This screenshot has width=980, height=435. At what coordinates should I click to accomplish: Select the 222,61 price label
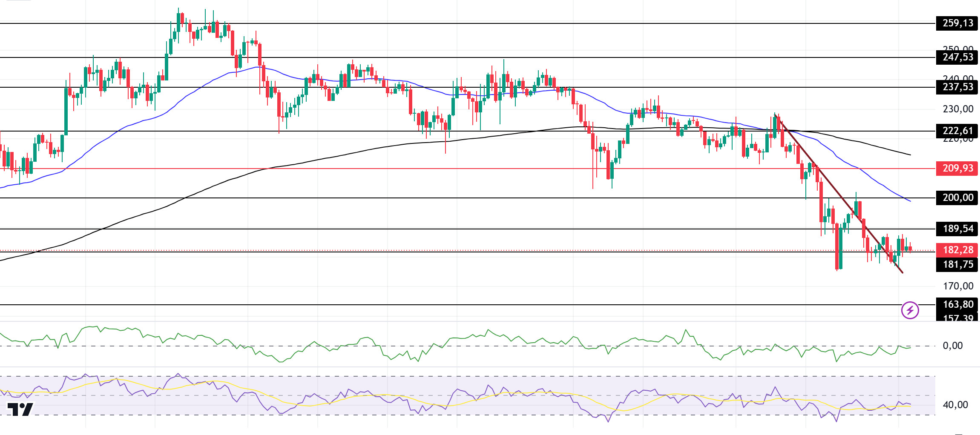[957, 131]
